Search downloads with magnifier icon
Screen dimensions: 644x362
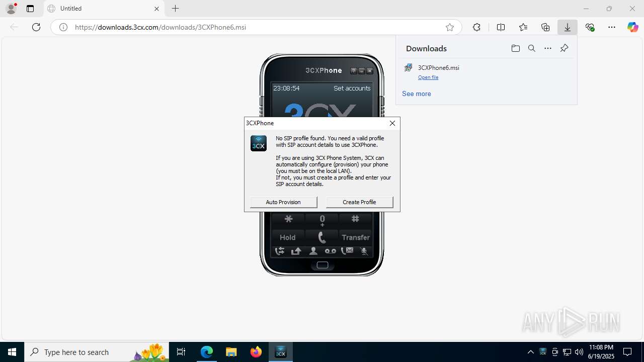(531, 48)
